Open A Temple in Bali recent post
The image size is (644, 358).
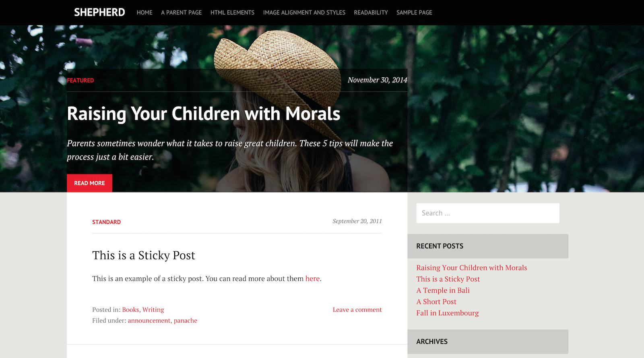[x=443, y=290]
